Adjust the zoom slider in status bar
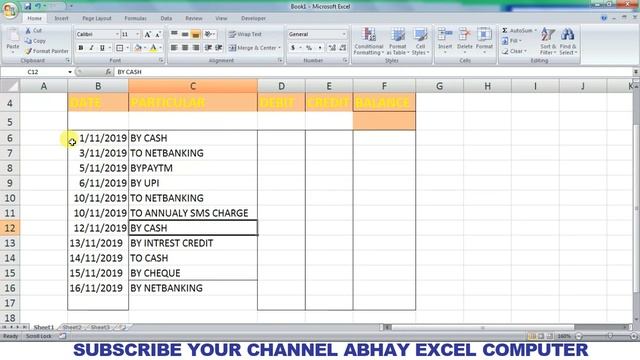The image size is (640, 360). pyautogui.click(x=610, y=336)
